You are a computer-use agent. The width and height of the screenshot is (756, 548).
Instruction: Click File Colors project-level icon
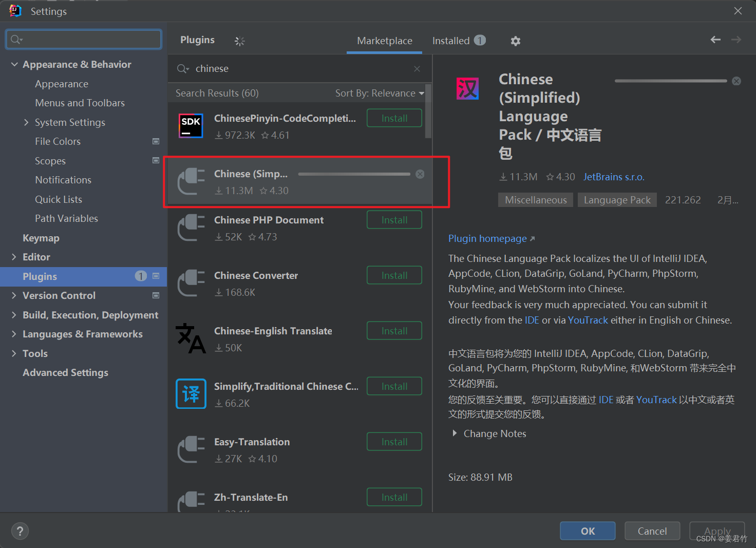tap(156, 141)
